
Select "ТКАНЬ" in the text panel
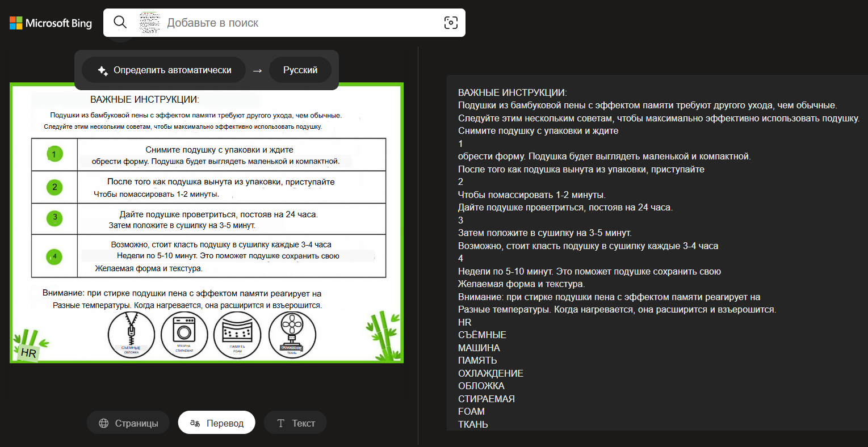pos(473,424)
